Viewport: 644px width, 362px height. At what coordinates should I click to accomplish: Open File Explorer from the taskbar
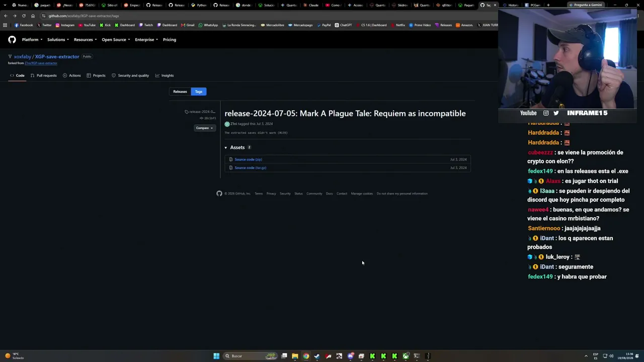[x=295, y=356]
